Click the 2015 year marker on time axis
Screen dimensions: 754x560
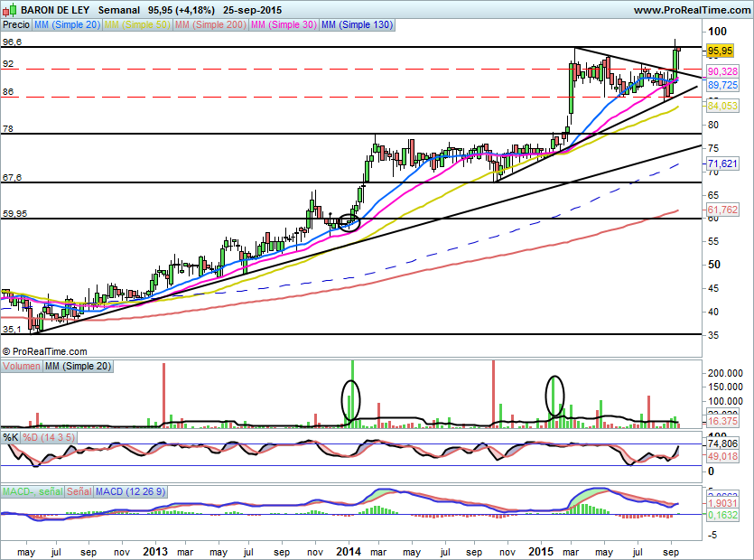tap(541, 551)
